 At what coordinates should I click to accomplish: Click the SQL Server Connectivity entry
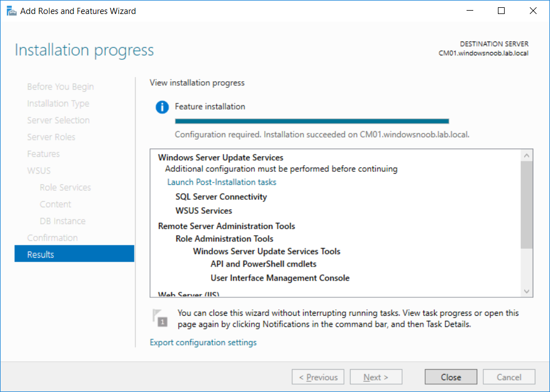221,197
